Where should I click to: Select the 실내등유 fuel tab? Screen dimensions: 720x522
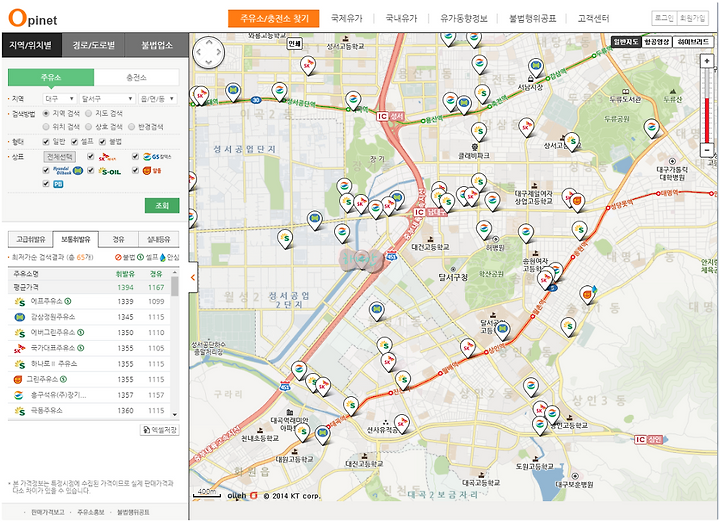click(158, 239)
